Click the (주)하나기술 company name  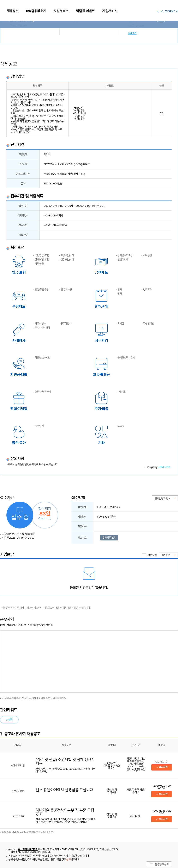tap(18, 815)
